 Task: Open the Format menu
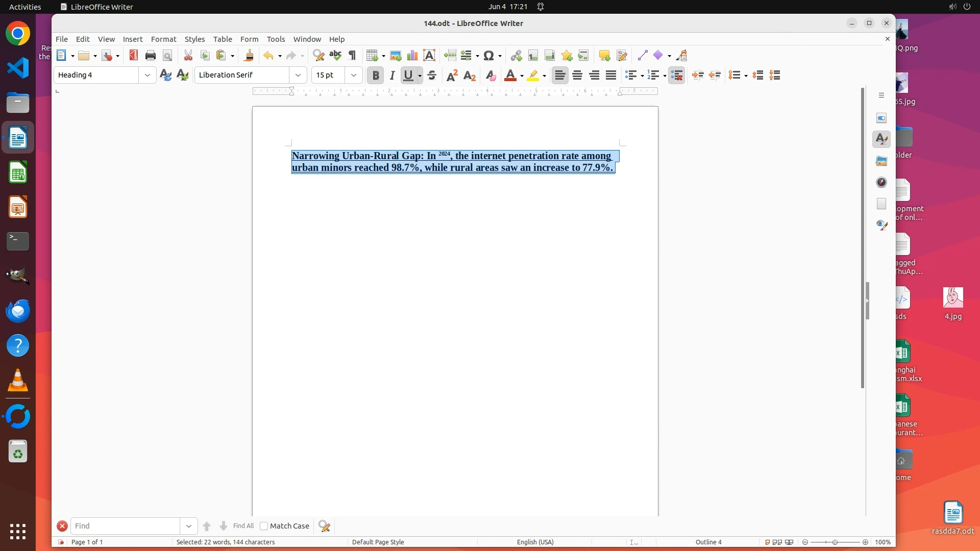click(163, 39)
